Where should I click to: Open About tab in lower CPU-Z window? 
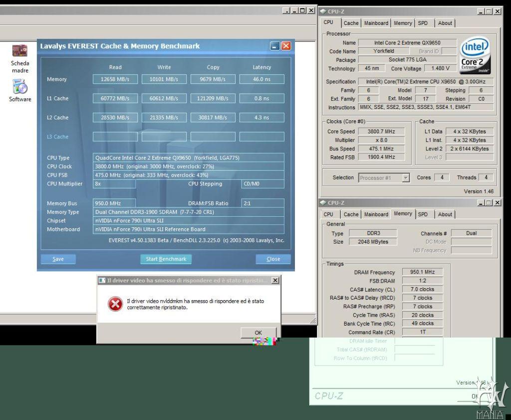coord(445,214)
